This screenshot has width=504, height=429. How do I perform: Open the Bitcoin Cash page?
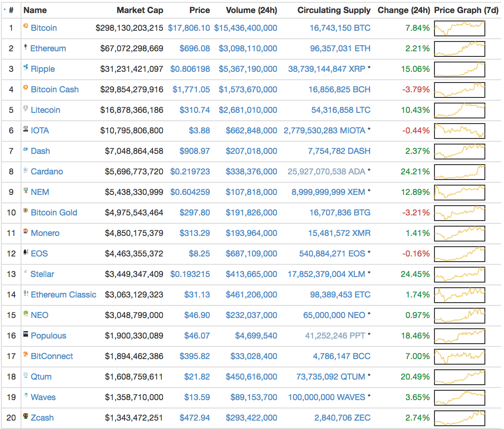click(54, 89)
